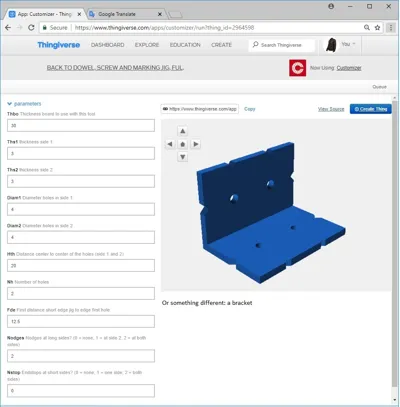Click the Diam2 hole diameter input
This screenshot has width=400, height=407.
(81, 237)
